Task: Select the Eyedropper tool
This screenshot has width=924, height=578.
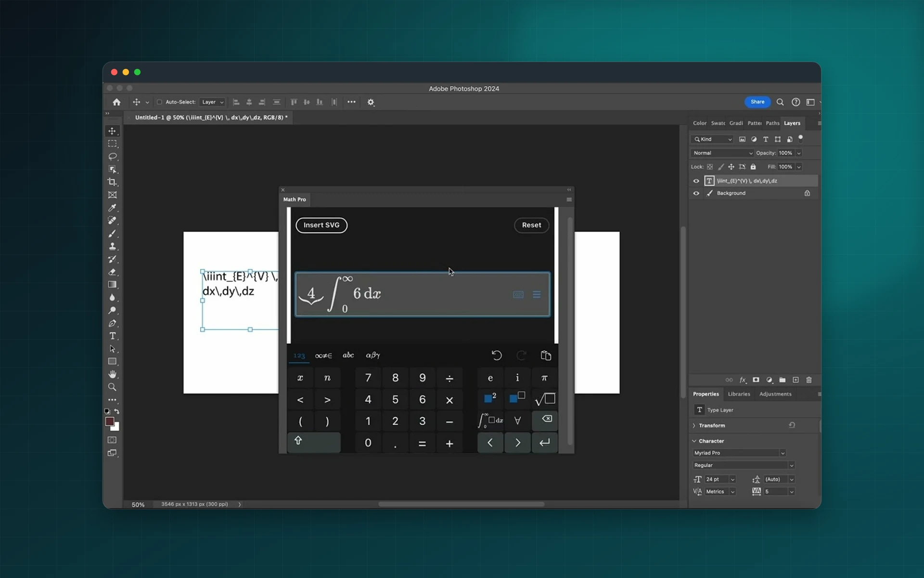Action: click(112, 208)
